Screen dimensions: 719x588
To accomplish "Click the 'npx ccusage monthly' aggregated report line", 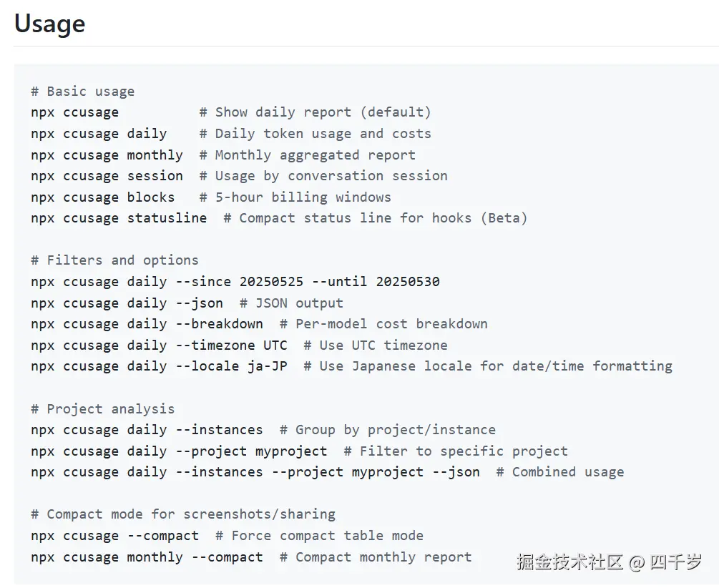I will coord(107,155).
